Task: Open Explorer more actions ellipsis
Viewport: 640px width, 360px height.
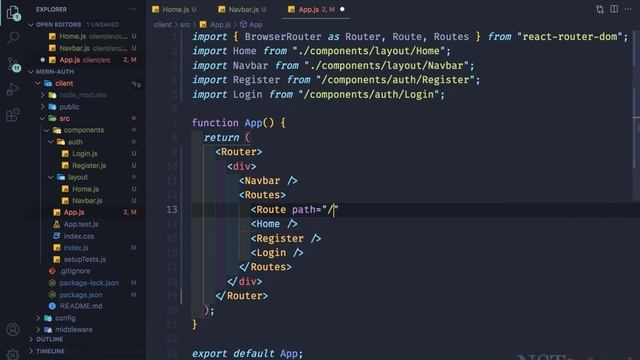Action: click(x=133, y=9)
